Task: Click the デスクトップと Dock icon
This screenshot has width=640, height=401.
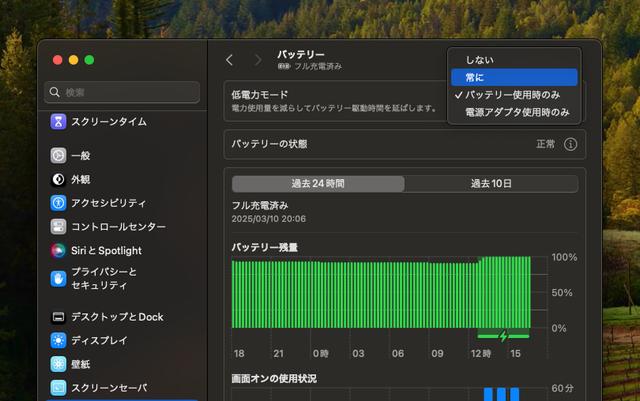Action: tap(59, 317)
